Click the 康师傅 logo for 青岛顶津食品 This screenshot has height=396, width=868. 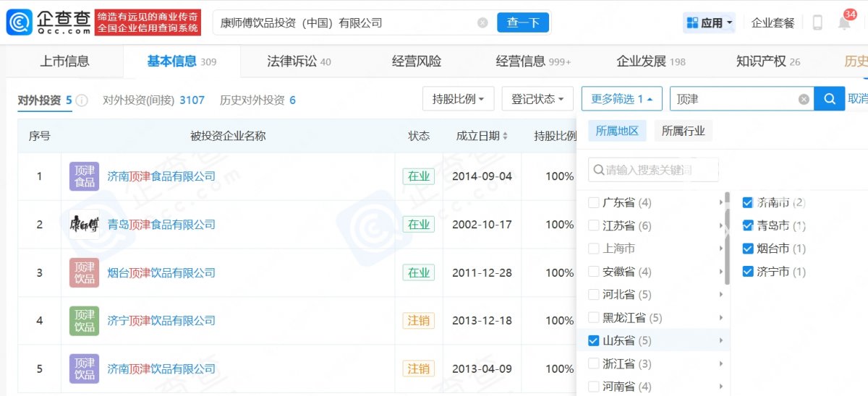tap(85, 225)
